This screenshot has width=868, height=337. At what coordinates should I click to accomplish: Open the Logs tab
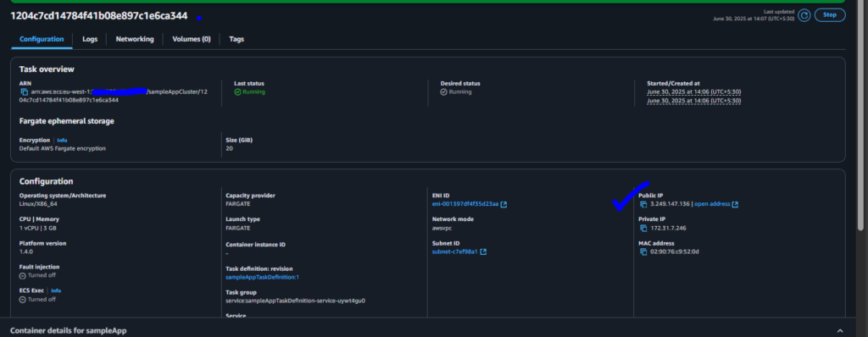pyautogui.click(x=90, y=39)
